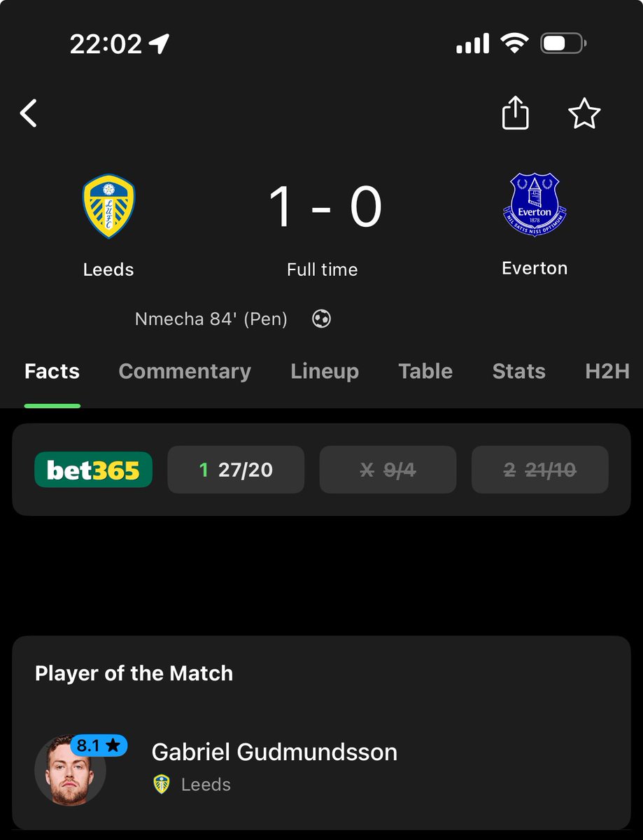643x840 pixels.
Task: Open the Everton club crest
Action: (x=535, y=204)
